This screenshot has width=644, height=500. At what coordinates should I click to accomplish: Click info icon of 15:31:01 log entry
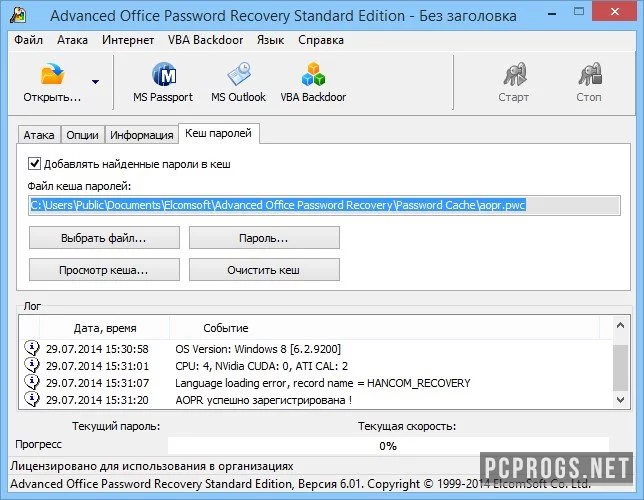click(x=32, y=365)
